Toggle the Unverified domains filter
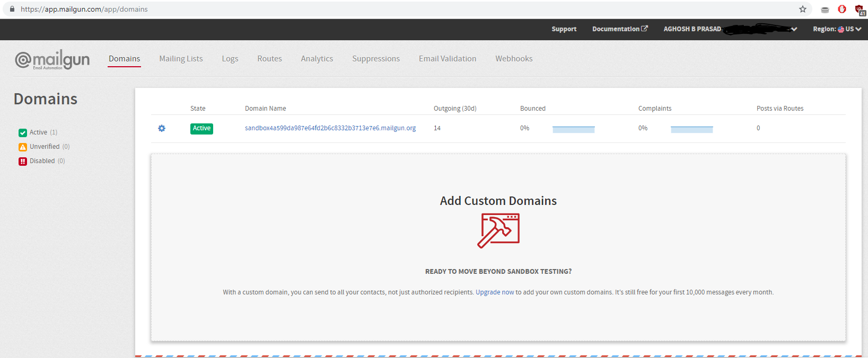868x358 pixels. (23, 147)
